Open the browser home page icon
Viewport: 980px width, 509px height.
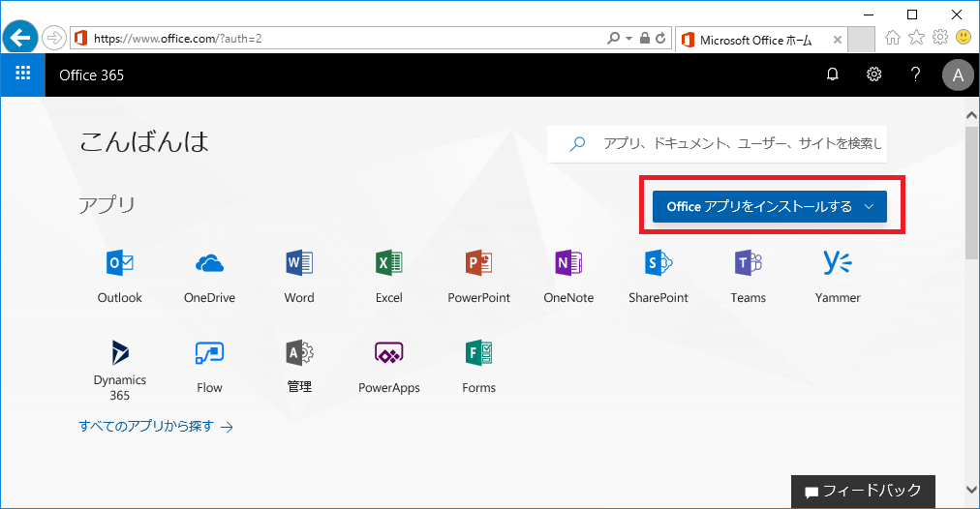pos(893,38)
